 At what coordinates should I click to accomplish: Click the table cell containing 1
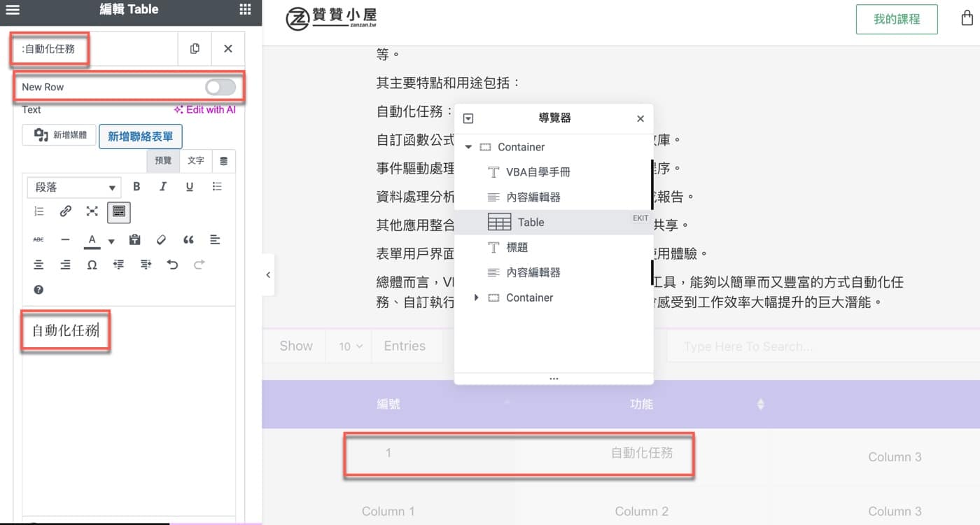coord(388,453)
